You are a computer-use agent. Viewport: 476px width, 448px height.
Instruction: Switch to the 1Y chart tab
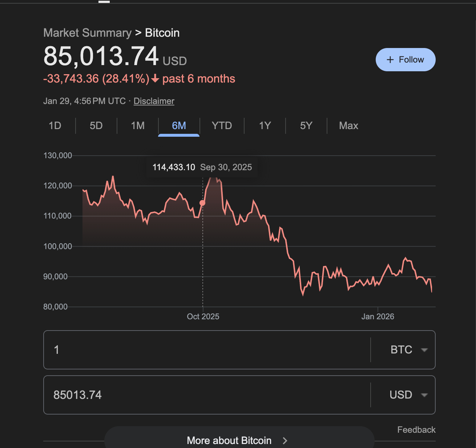pyautogui.click(x=265, y=126)
